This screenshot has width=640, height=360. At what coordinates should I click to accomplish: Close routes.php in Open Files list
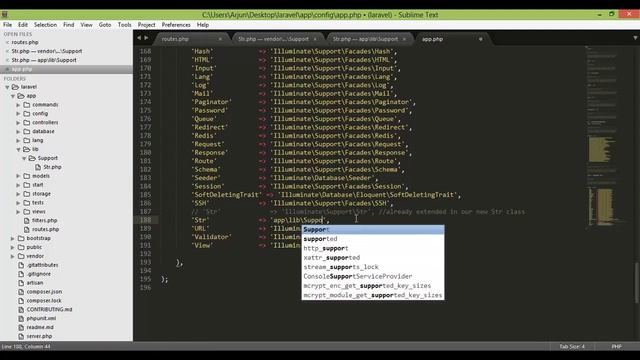click(7, 42)
